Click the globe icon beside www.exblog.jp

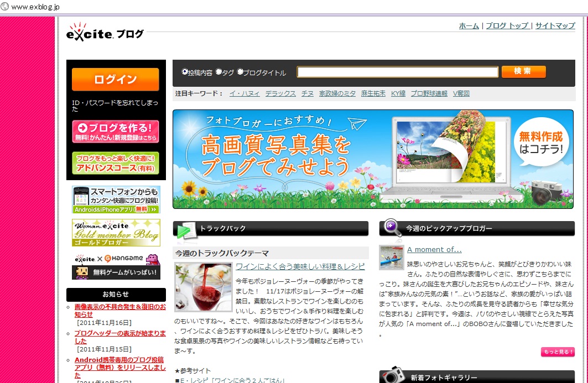(x=5, y=7)
